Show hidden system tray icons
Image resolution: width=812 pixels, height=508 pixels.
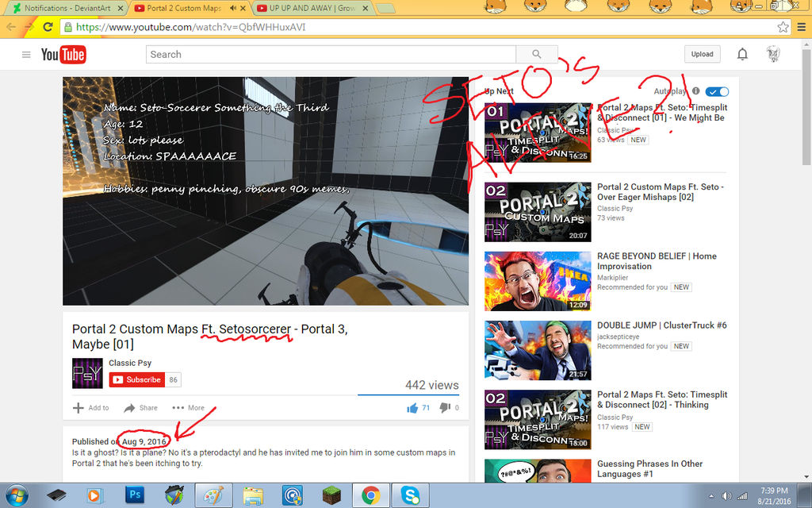(x=711, y=497)
